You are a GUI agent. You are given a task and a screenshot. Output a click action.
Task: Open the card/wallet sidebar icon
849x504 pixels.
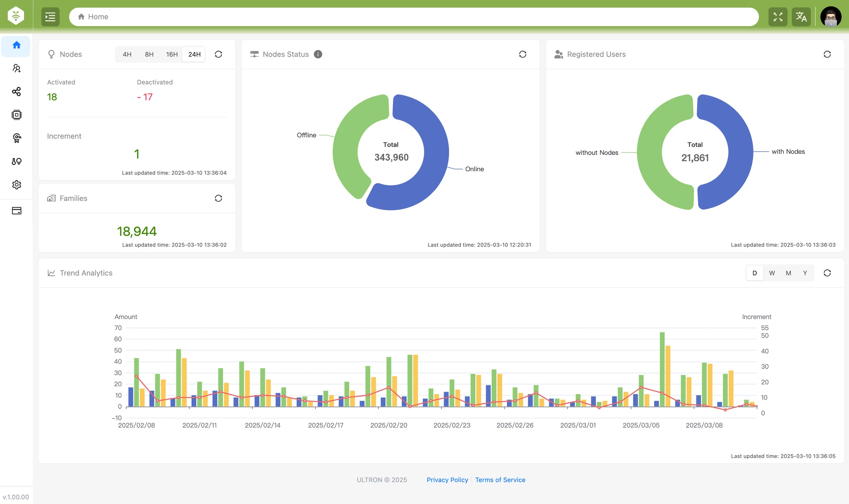coord(16,211)
